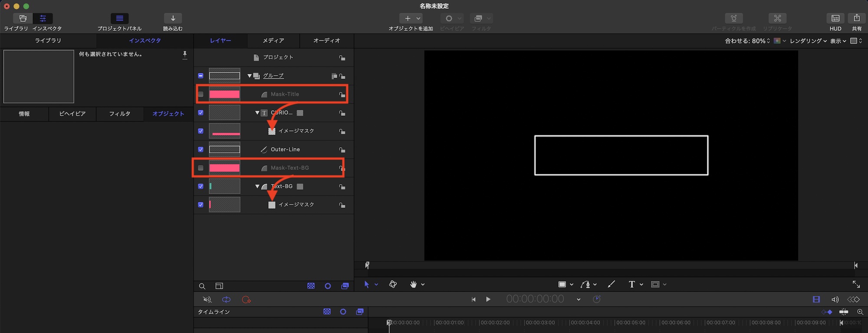The image size is (868, 333).
Task: Hide the Outer-Line layer
Action: (x=201, y=149)
